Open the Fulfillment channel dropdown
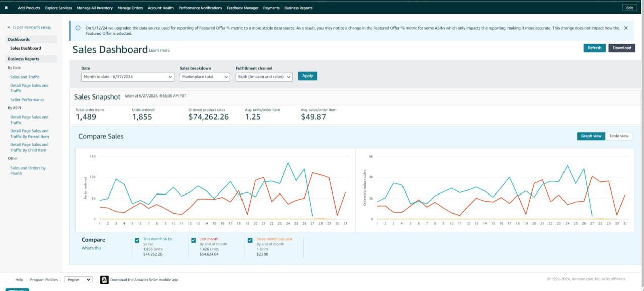The width and height of the screenshot is (644, 291). [264, 77]
